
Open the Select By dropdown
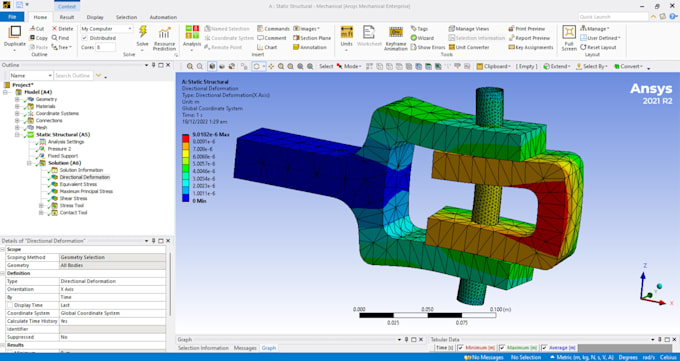pos(592,66)
